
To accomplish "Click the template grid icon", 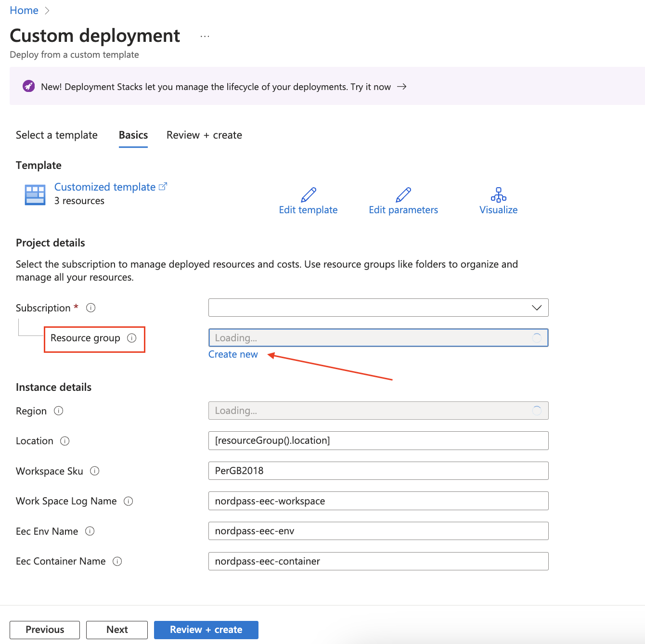I will 35,194.
